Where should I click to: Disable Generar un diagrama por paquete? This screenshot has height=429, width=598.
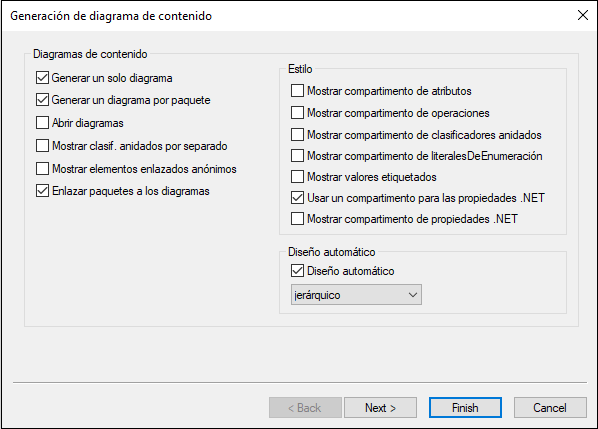42,100
